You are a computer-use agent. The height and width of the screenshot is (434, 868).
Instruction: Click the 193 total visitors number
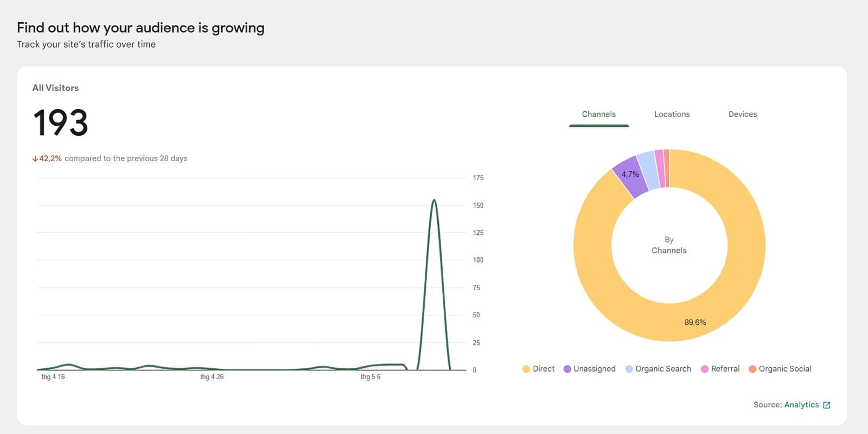(x=60, y=123)
